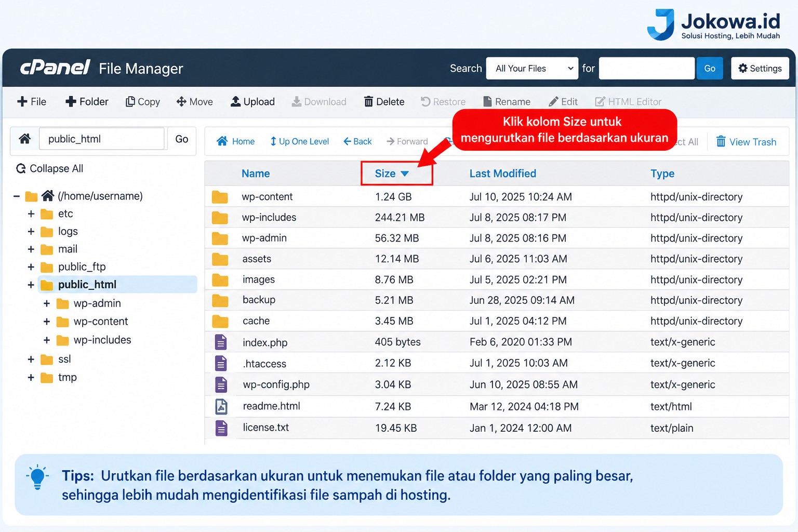Expand the tmp folder
Image resolution: width=798 pixels, height=532 pixels.
coord(31,378)
